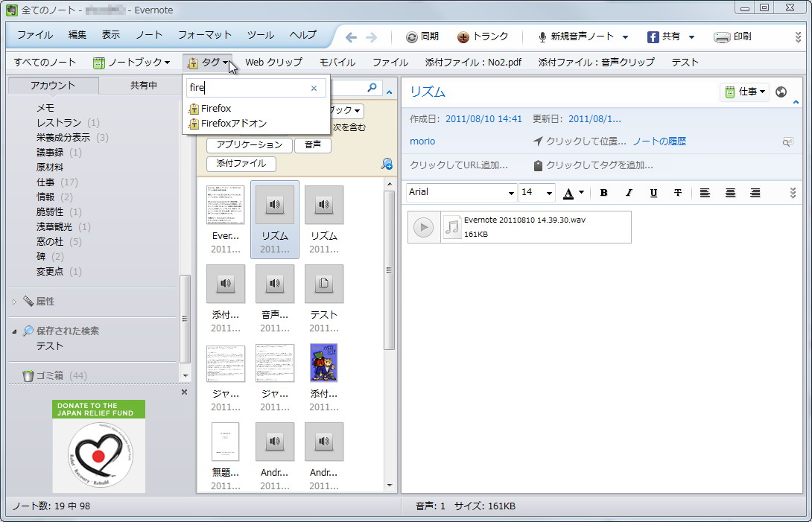Click the 同期 sync icon
The height and width of the screenshot is (522, 812).
pyautogui.click(x=411, y=36)
